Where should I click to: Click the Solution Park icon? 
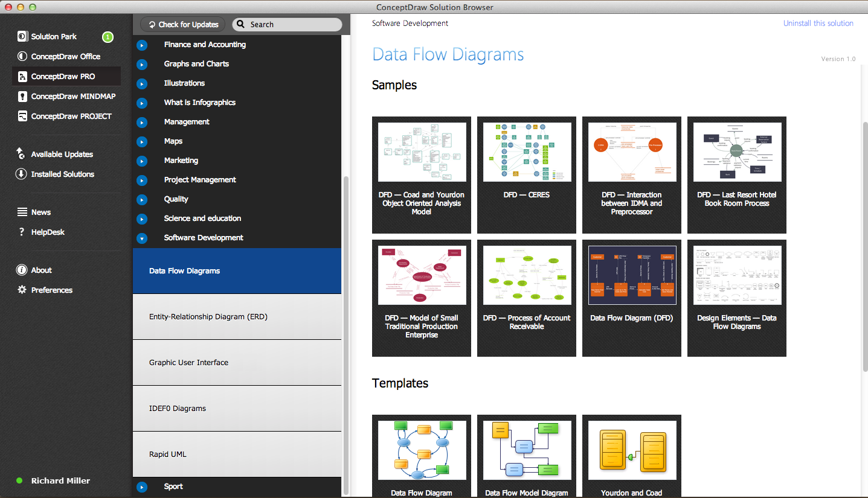tap(22, 36)
